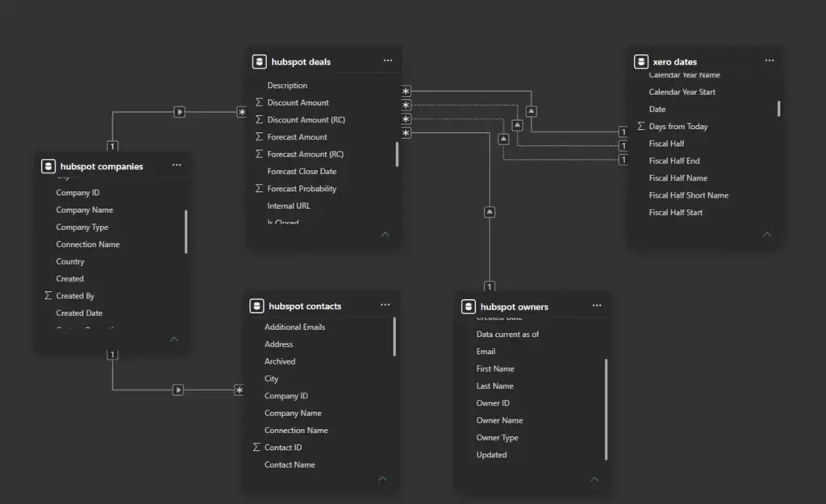This screenshot has width=826, height=504.
Task: Collapse the hubspot companies table card
Action: coord(174,339)
